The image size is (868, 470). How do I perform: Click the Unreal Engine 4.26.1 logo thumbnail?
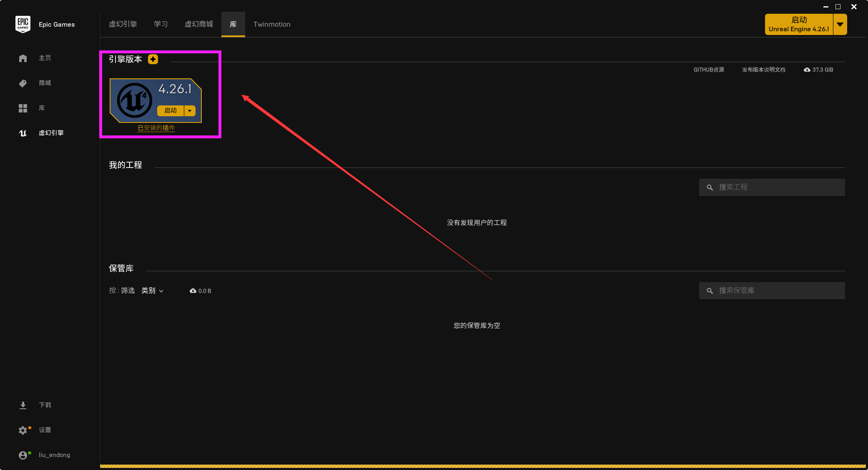pyautogui.click(x=134, y=100)
